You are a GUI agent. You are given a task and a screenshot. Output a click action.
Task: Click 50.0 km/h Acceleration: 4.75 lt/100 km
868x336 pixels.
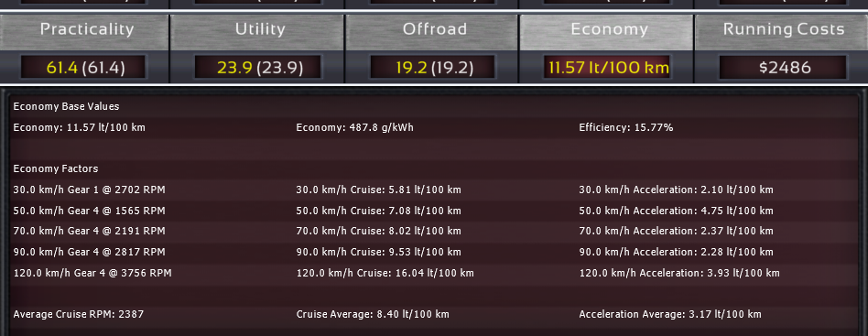(676, 211)
